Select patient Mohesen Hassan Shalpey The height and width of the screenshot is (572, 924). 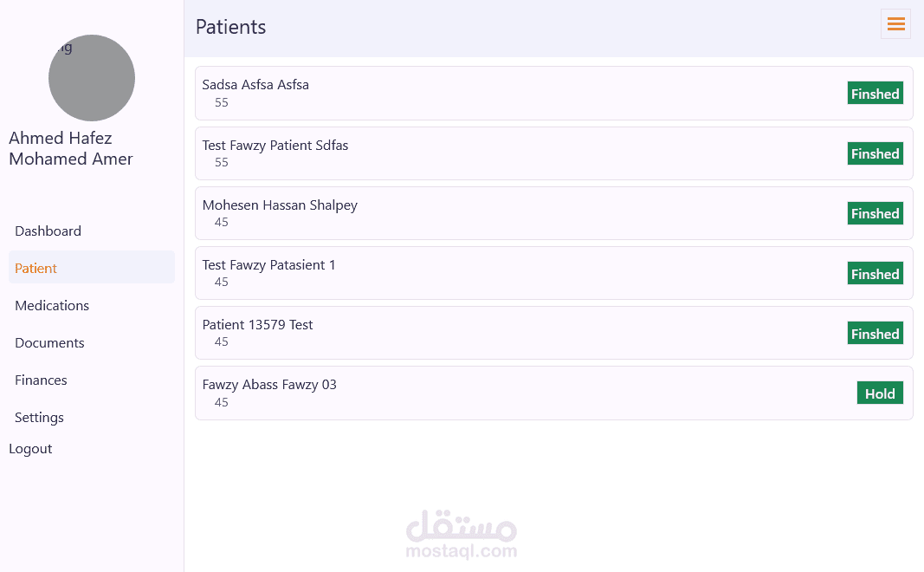280,205
